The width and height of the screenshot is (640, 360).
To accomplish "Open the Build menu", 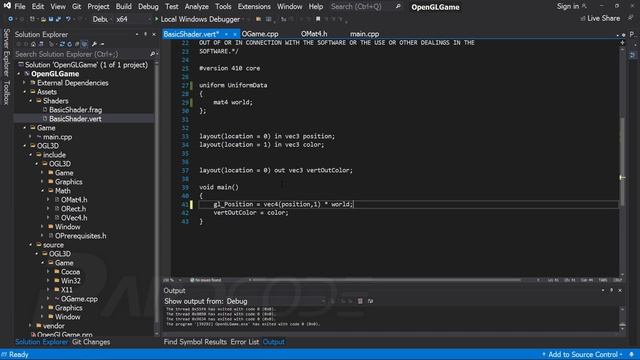I will click(123, 7).
